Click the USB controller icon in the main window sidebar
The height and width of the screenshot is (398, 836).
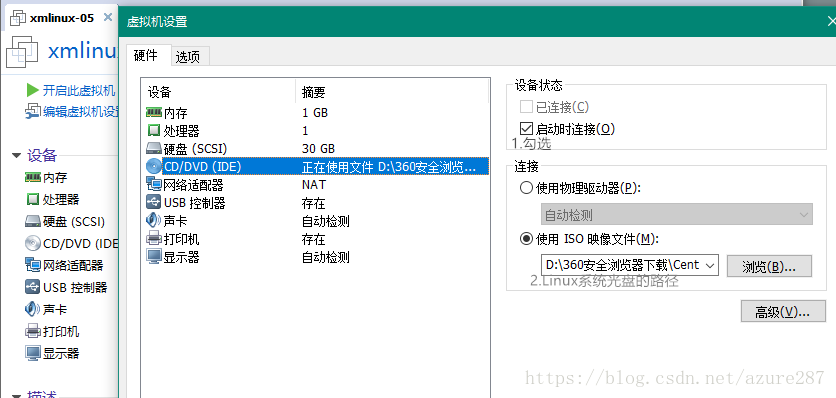point(33,287)
